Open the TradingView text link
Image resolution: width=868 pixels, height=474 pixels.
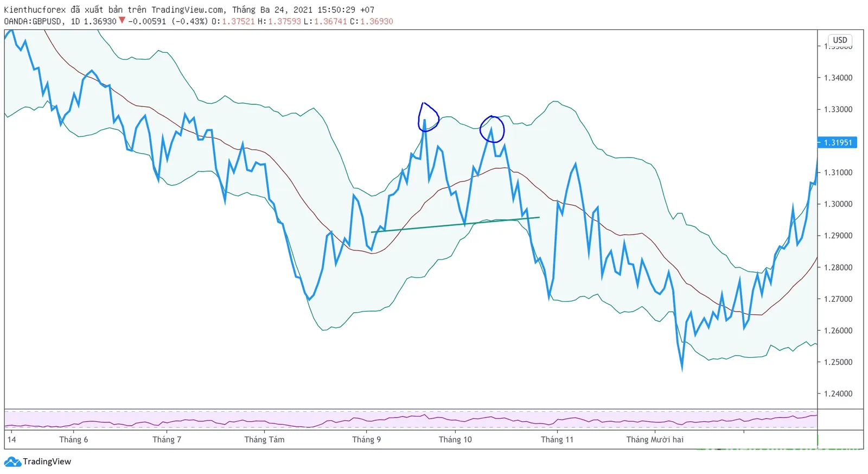click(x=47, y=462)
